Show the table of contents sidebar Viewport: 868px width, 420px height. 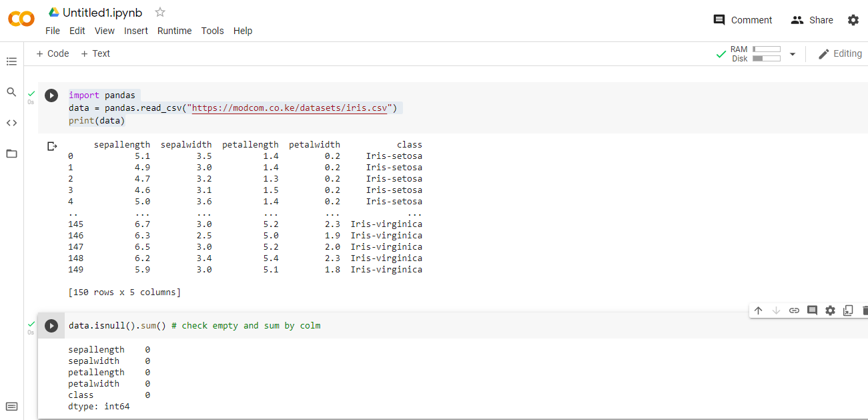coord(11,61)
